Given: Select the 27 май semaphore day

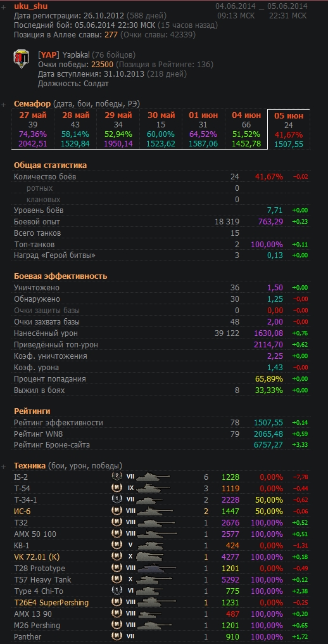Looking at the screenshot, I should point(34,129).
